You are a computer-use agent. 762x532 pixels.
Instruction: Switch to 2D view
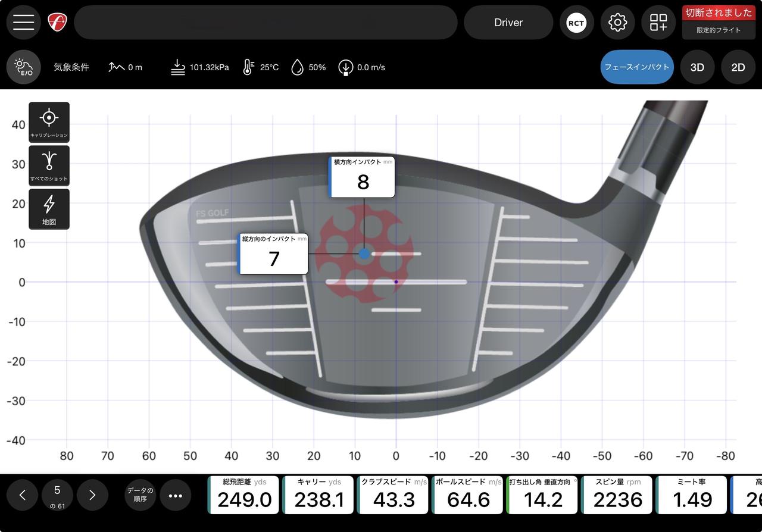click(x=738, y=67)
